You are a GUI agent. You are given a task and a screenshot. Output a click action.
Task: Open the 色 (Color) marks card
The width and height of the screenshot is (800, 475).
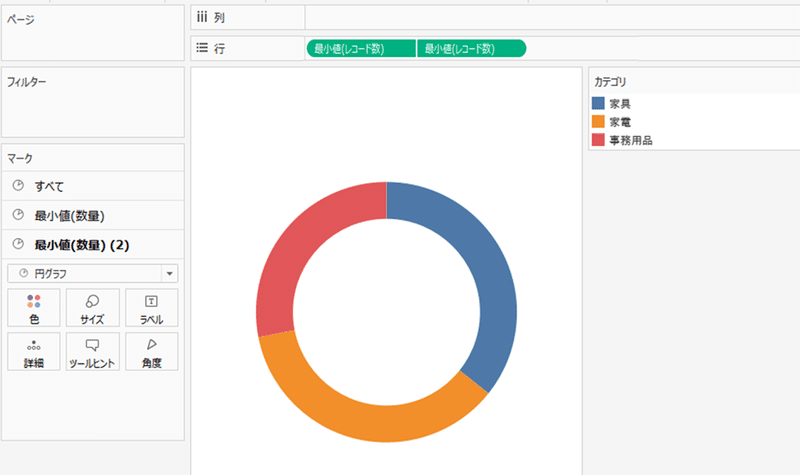coord(34,308)
